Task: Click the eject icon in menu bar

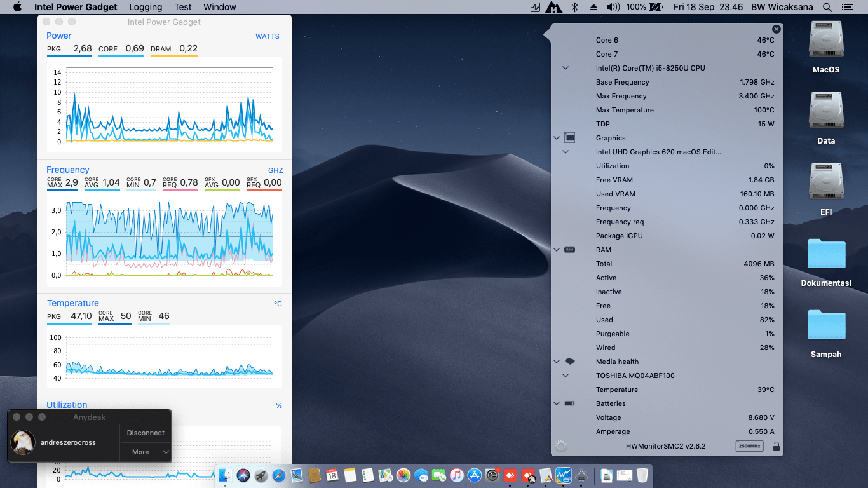Action: point(593,7)
